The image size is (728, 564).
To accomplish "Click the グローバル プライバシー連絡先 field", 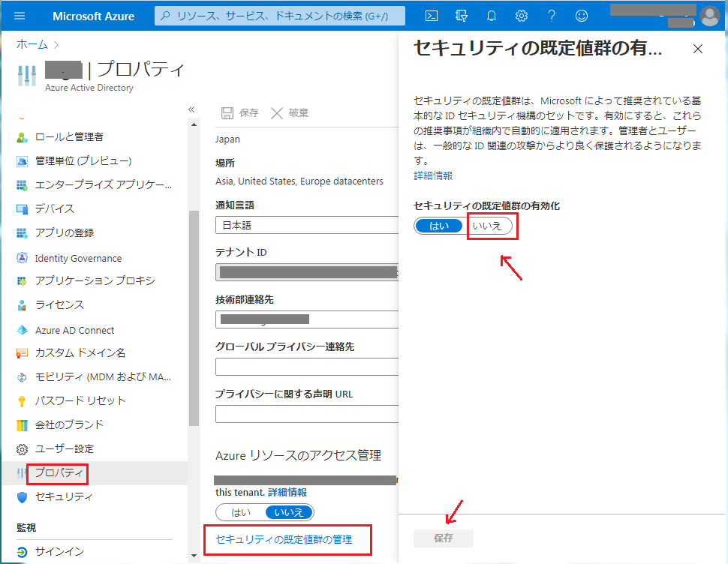I will 307,367.
